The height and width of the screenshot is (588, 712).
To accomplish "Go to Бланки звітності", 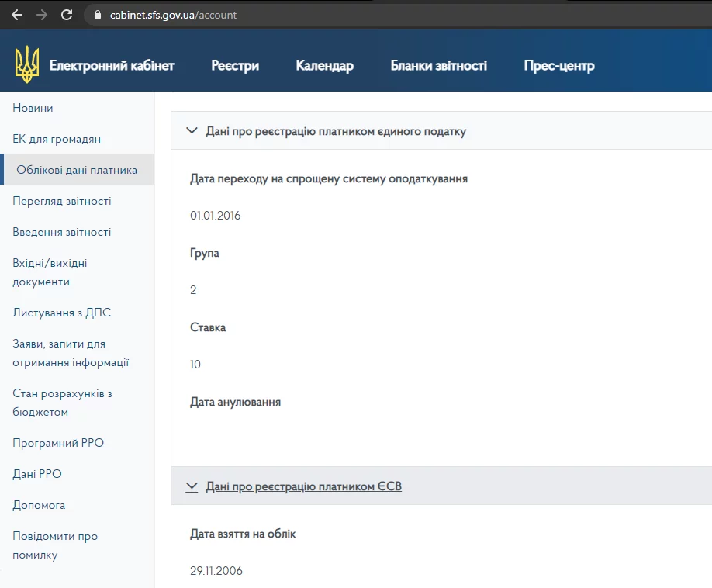I will coord(438,66).
